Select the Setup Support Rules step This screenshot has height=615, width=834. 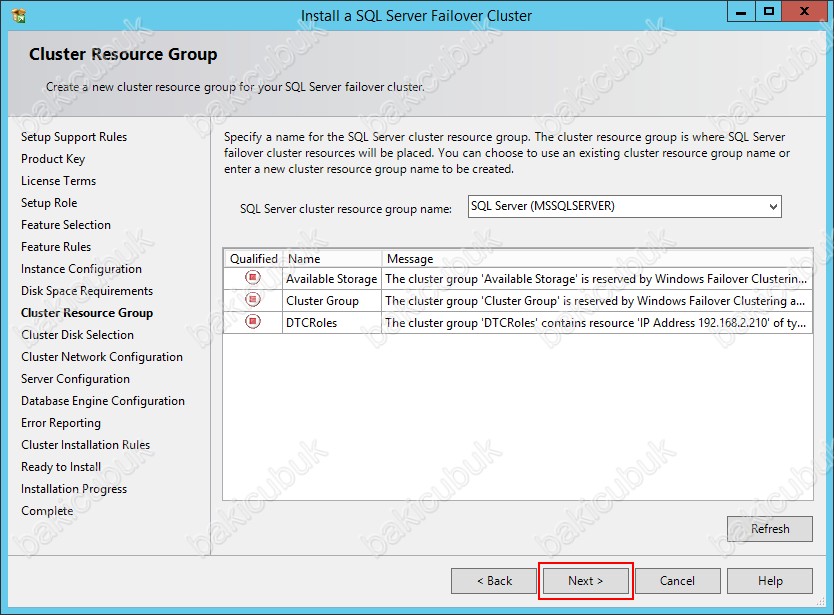pos(74,137)
